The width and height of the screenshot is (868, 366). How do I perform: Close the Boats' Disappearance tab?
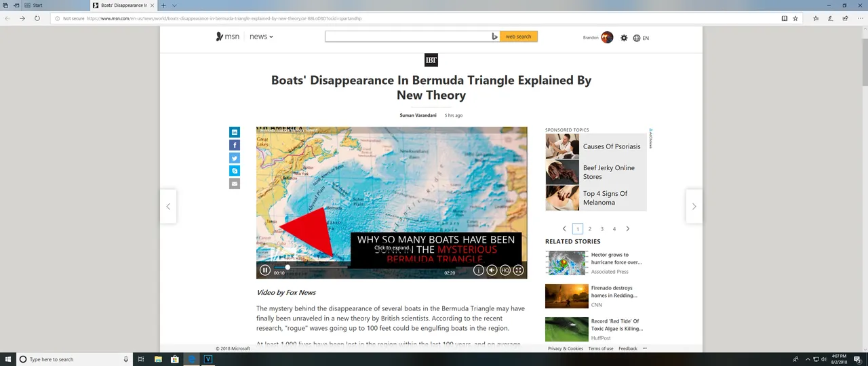153,5
